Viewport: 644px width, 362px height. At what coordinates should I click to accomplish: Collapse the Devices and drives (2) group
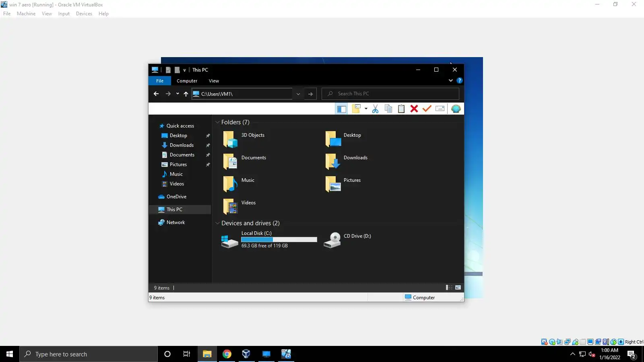pos(217,223)
